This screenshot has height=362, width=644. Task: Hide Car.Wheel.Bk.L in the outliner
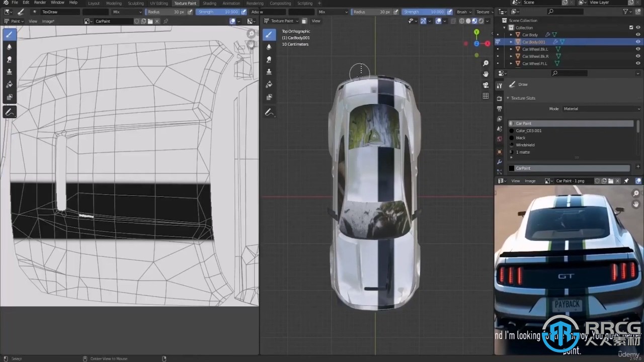click(x=638, y=49)
